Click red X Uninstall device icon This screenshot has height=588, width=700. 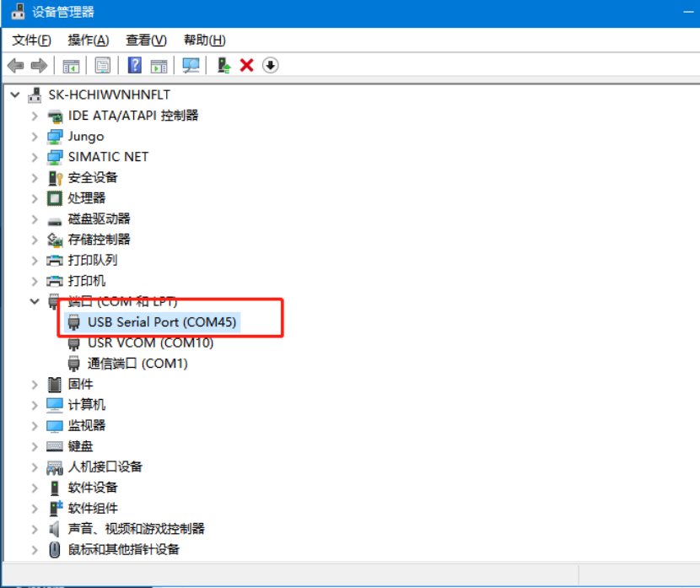tap(247, 66)
